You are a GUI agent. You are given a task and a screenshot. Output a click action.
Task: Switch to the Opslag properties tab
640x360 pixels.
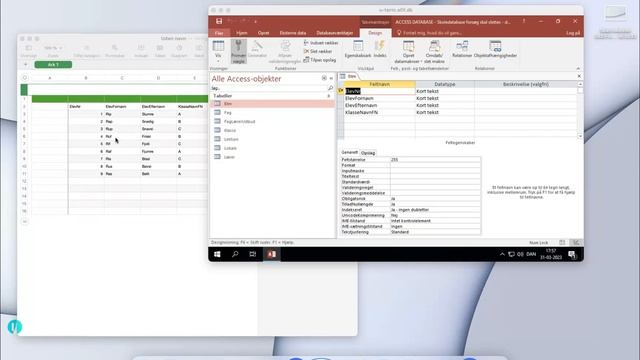coord(368,153)
